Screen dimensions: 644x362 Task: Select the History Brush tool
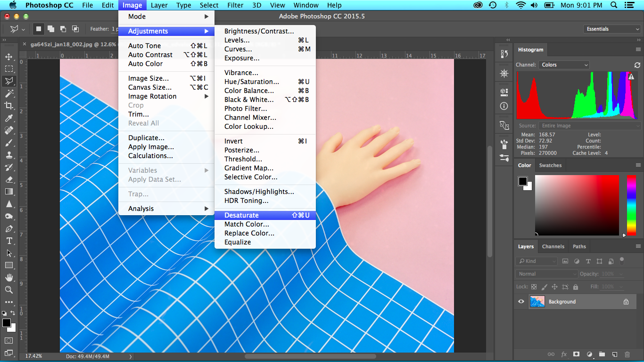point(9,167)
